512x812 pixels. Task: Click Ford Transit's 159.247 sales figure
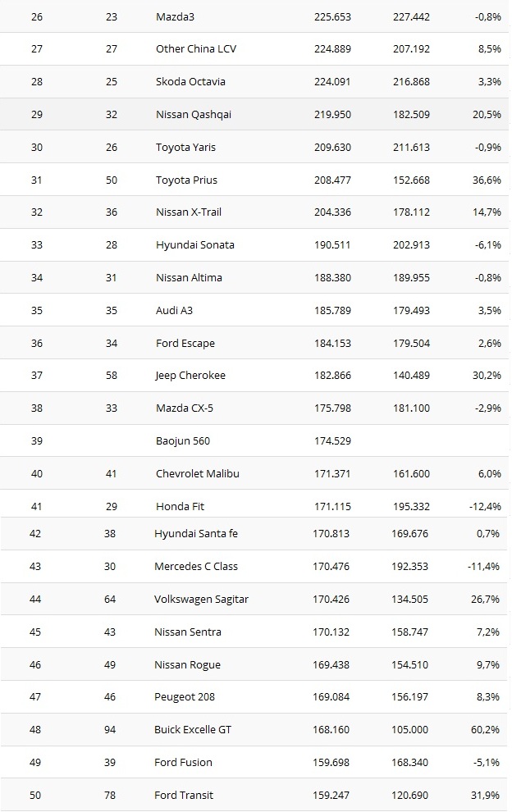pyautogui.click(x=331, y=795)
